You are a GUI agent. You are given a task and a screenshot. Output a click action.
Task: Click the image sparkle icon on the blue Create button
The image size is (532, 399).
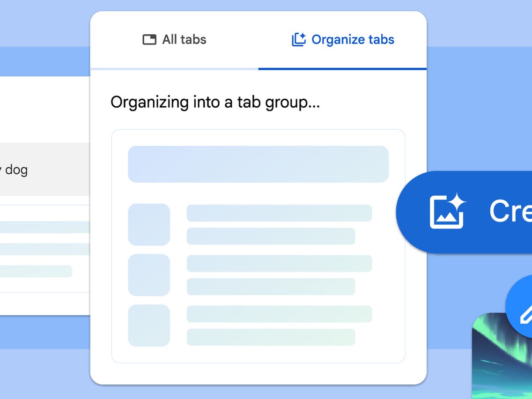(x=448, y=211)
